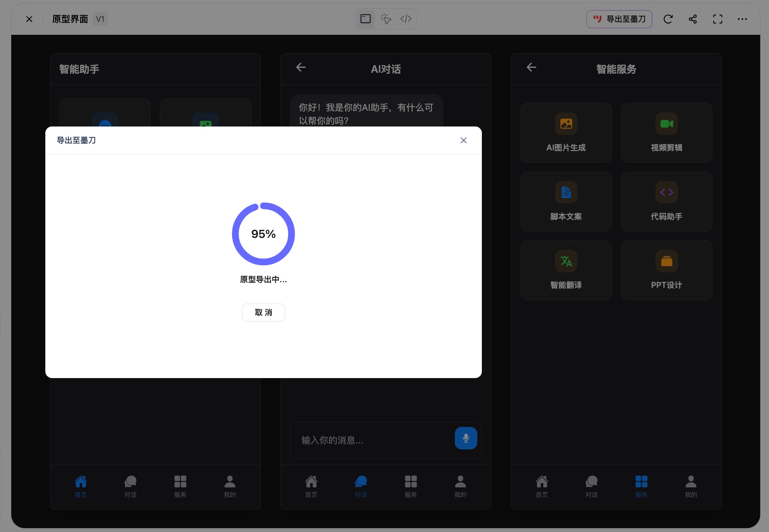Viewport: 769px width, 532px height.
Task: Open the more options ellipsis menu
Action: tap(742, 19)
